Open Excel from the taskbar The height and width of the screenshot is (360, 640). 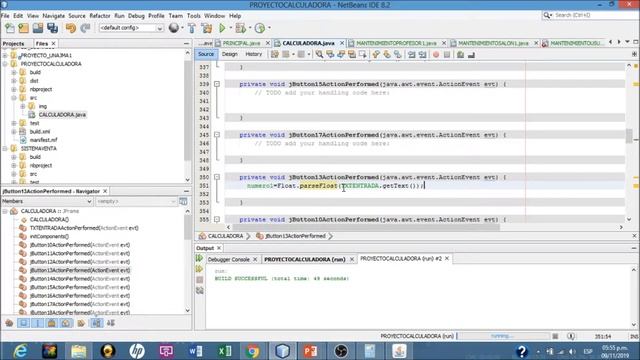pyautogui.click(x=224, y=351)
